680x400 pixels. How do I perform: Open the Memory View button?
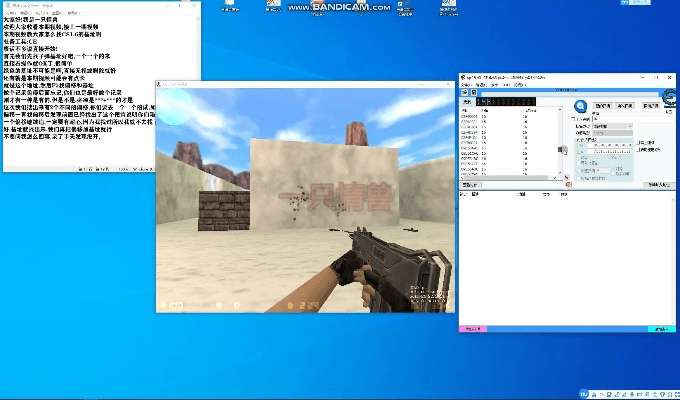[x=470, y=185]
